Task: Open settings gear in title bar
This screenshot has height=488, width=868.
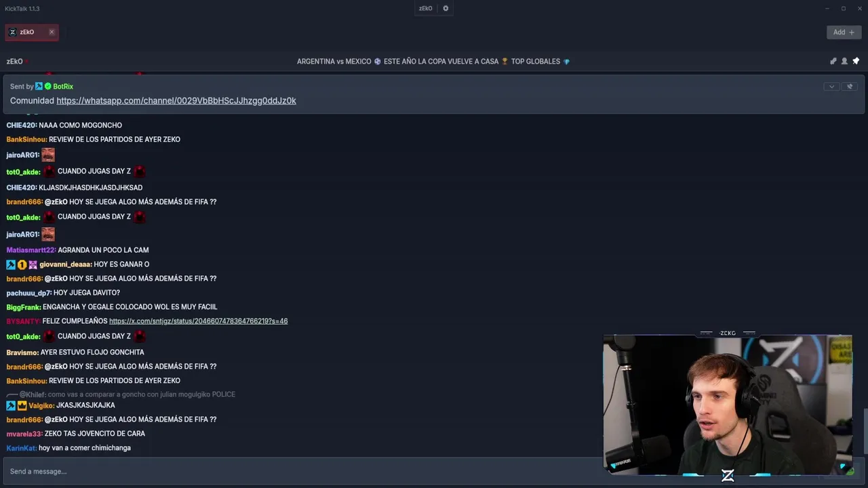Action: tap(446, 8)
